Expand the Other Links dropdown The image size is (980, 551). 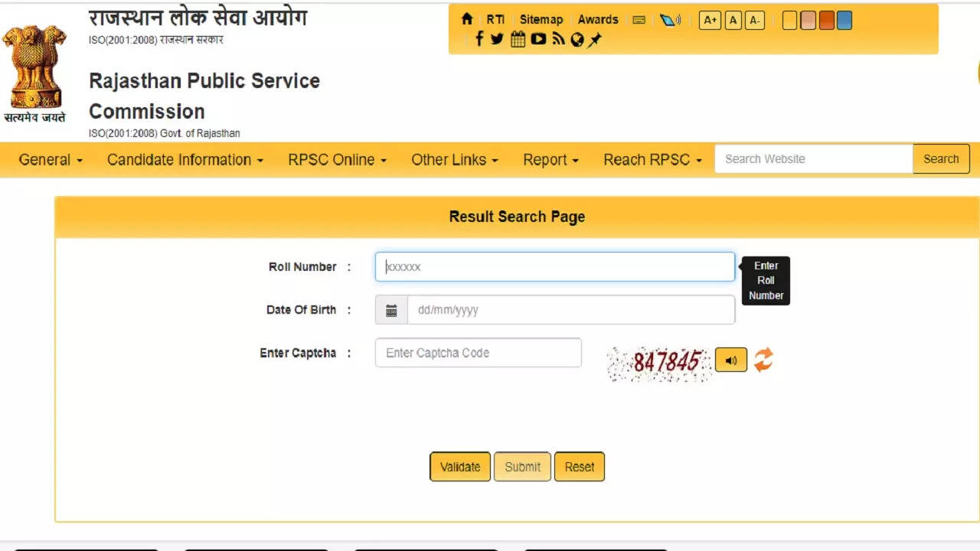pyautogui.click(x=454, y=160)
